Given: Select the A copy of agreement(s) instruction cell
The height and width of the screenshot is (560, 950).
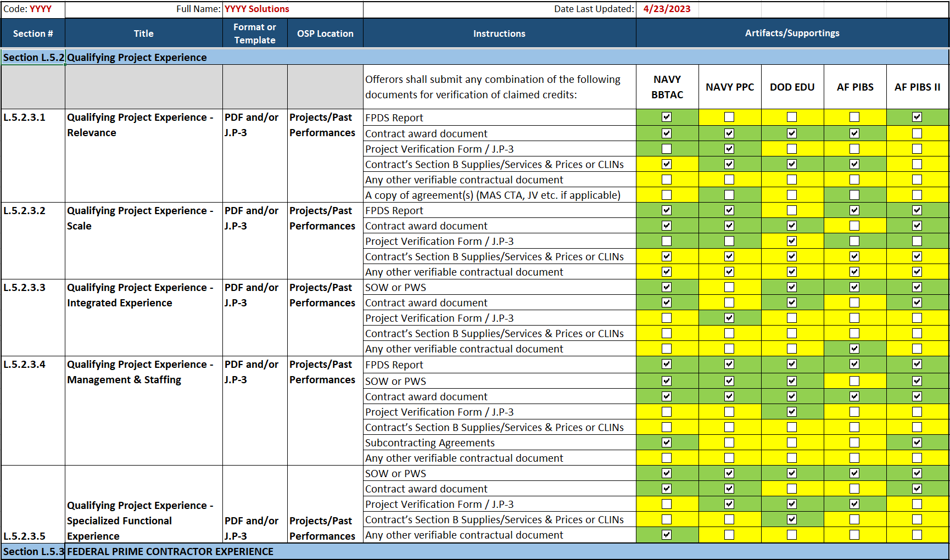Looking at the screenshot, I should [500, 195].
